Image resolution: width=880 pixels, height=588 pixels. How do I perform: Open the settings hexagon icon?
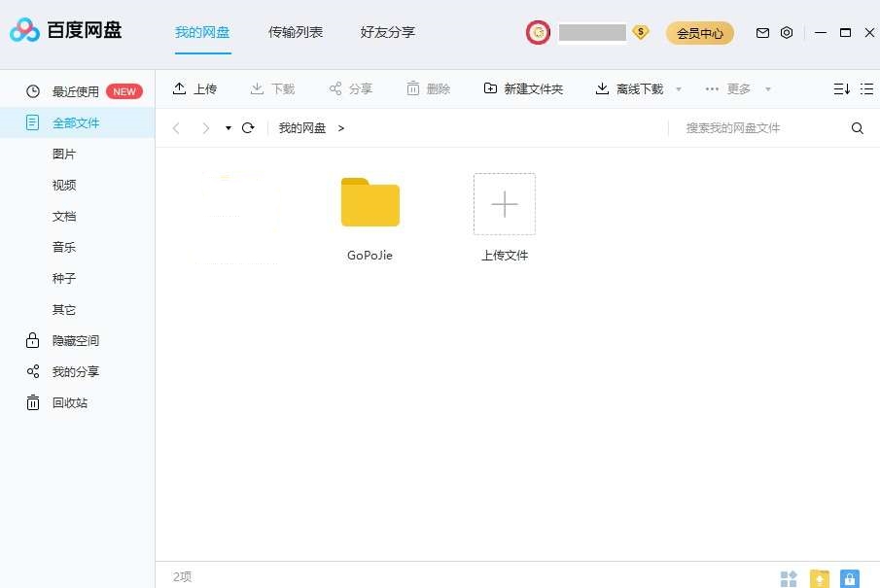[x=787, y=32]
